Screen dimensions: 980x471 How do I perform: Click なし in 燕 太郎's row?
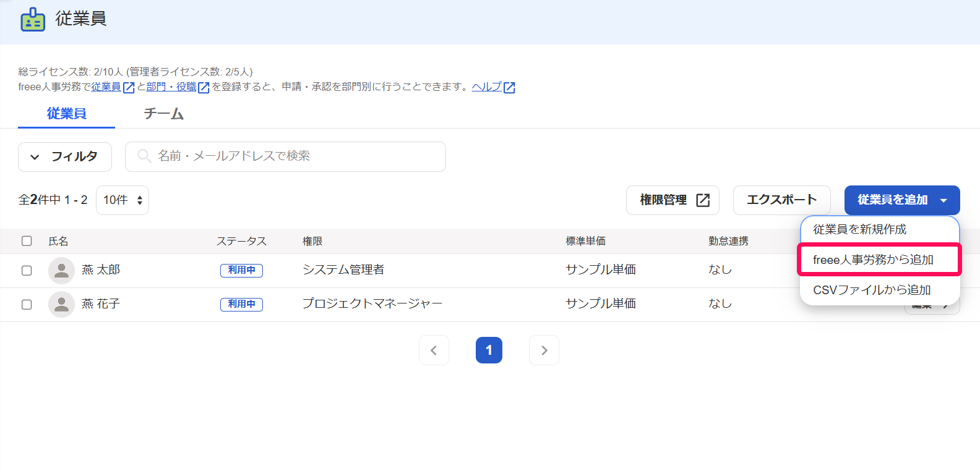pos(720,270)
